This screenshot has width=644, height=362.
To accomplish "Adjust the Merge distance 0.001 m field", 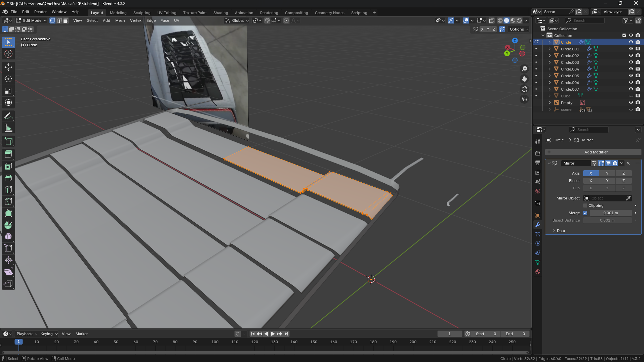I will click(x=610, y=213).
